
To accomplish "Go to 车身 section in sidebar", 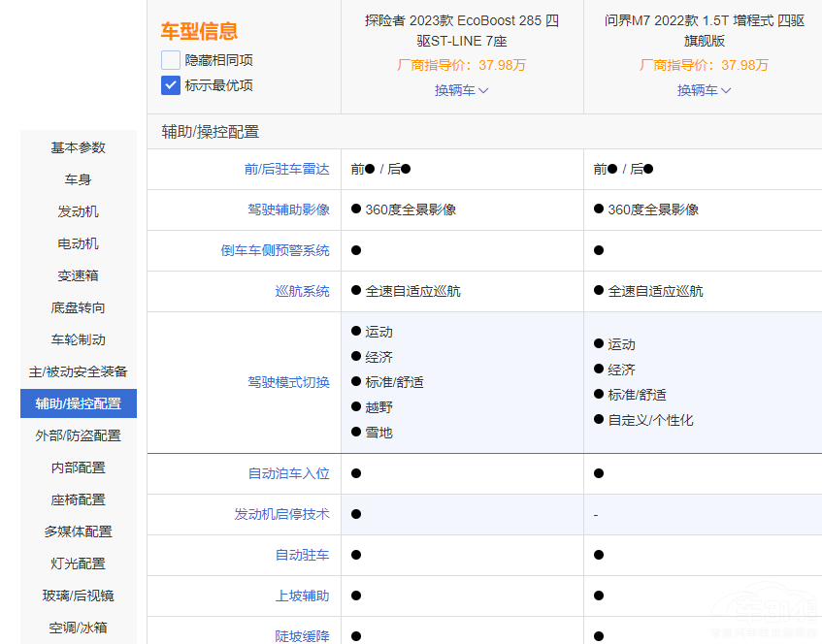I will (x=79, y=179).
